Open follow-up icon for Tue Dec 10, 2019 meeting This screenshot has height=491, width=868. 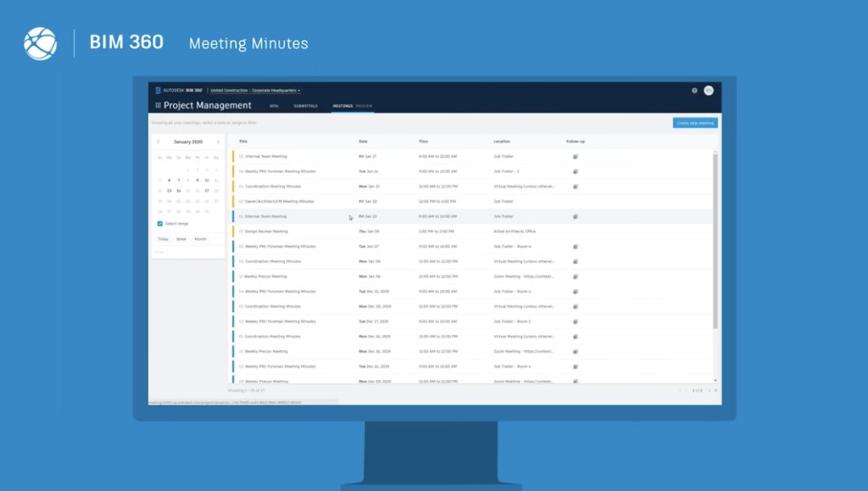coord(576,365)
